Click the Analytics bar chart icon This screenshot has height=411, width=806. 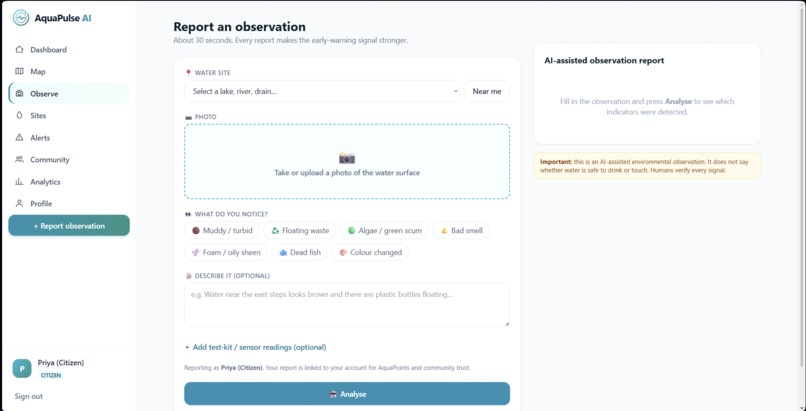point(20,182)
